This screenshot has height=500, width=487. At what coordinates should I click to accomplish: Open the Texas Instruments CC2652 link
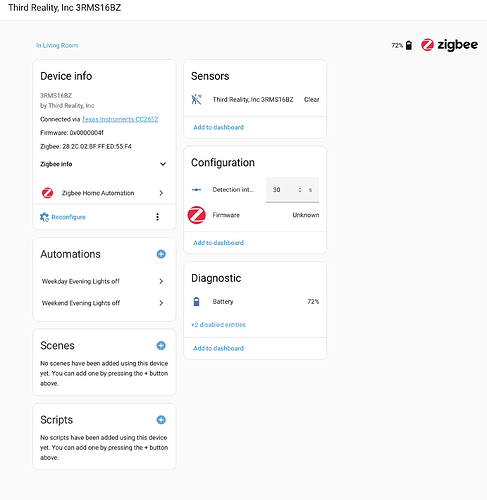tap(120, 119)
